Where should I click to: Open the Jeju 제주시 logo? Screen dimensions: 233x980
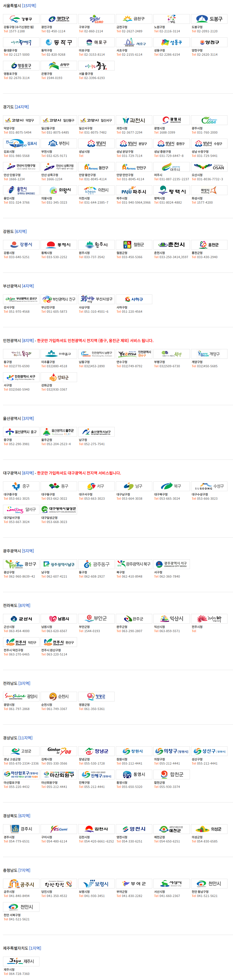21,961
